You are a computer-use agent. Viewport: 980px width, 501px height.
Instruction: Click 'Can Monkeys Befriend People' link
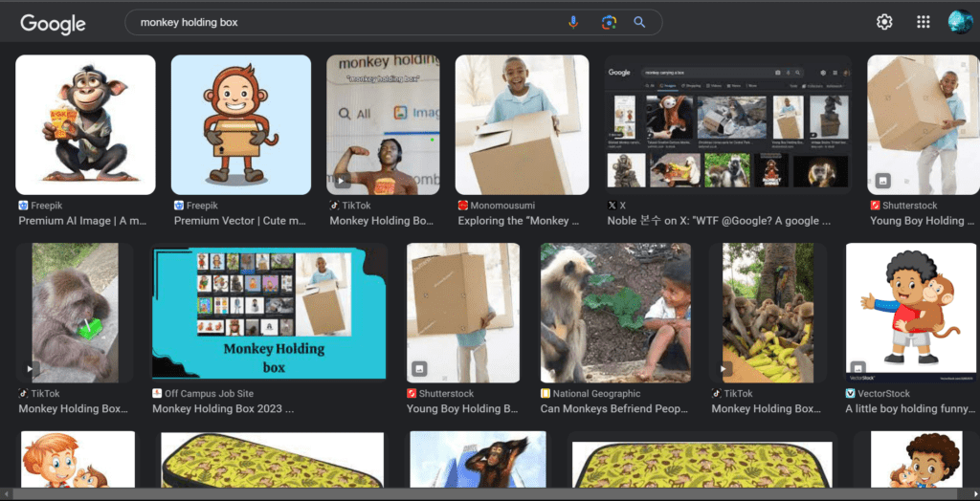pos(613,409)
